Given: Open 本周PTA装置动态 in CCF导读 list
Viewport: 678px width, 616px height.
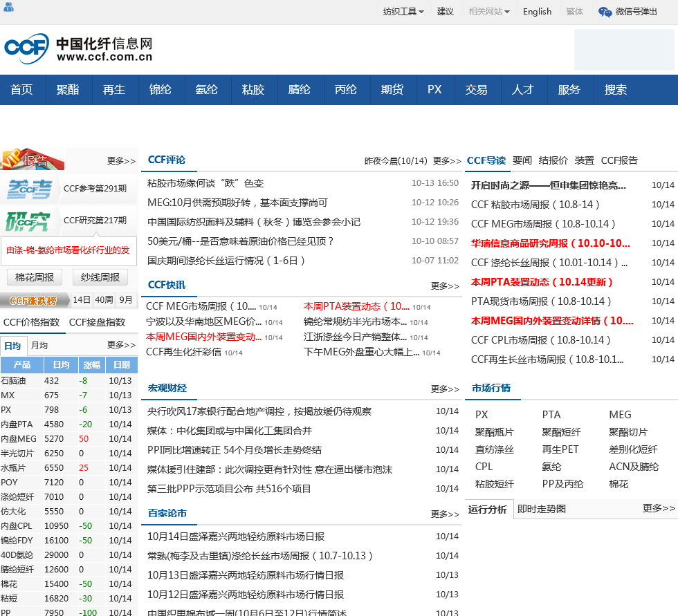Looking at the screenshot, I should (542, 282).
